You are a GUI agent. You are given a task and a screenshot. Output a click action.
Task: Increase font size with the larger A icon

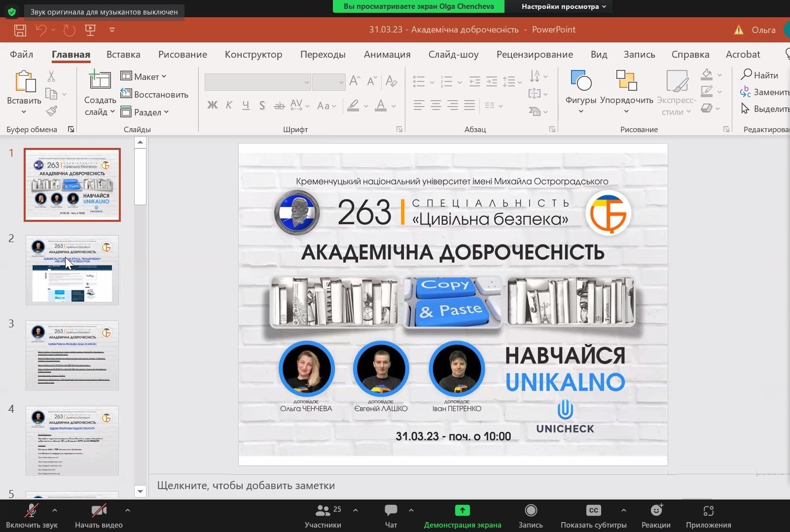[x=355, y=81]
